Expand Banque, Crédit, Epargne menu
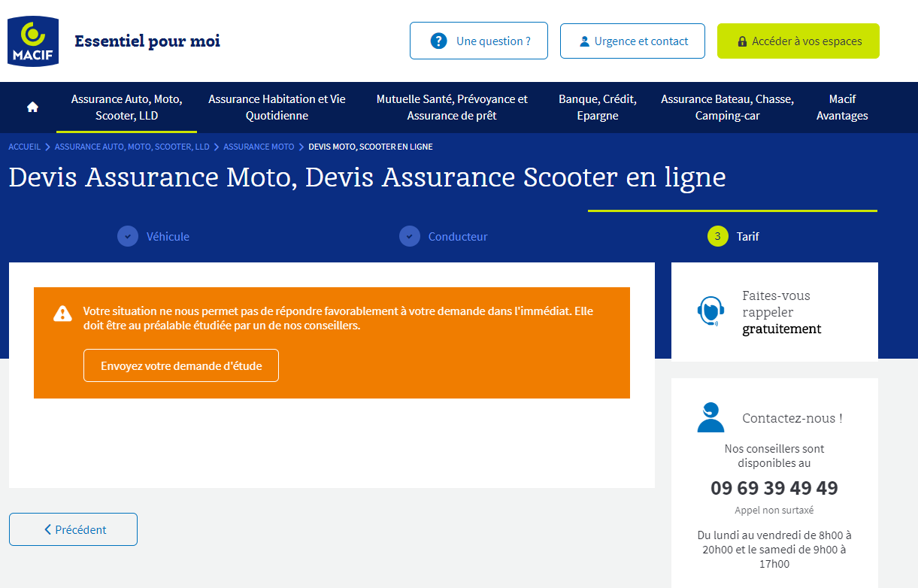The width and height of the screenshot is (918, 588). 597,107
